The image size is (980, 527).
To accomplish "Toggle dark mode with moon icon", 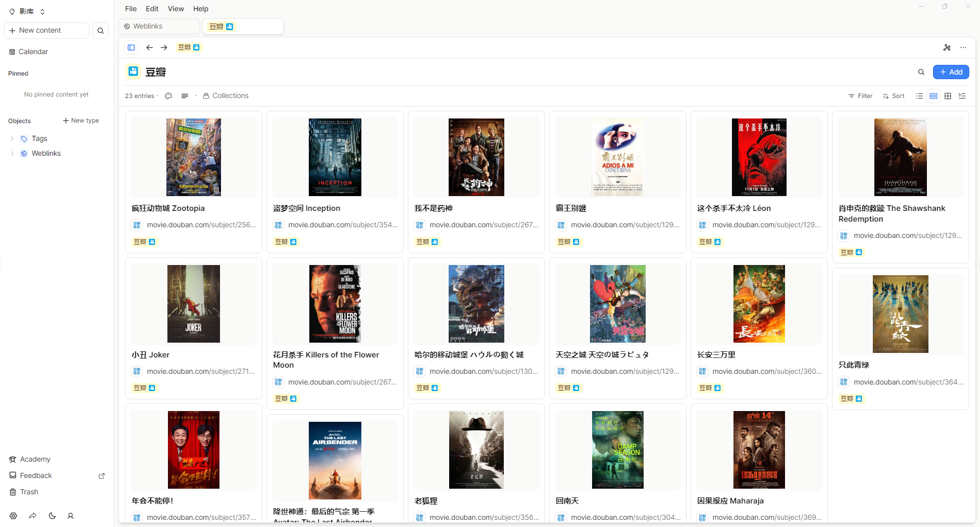I will pos(52,516).
